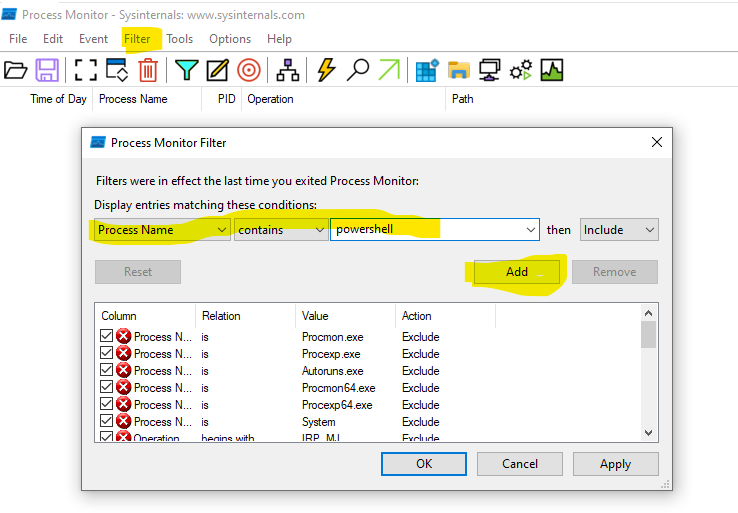Click Cancel in the filter dialog
Viewport: 738px width, 513px height.
[520, 464]
